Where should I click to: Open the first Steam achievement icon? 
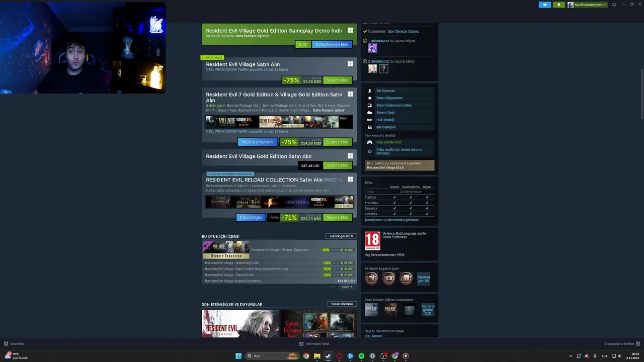(371, 278)
